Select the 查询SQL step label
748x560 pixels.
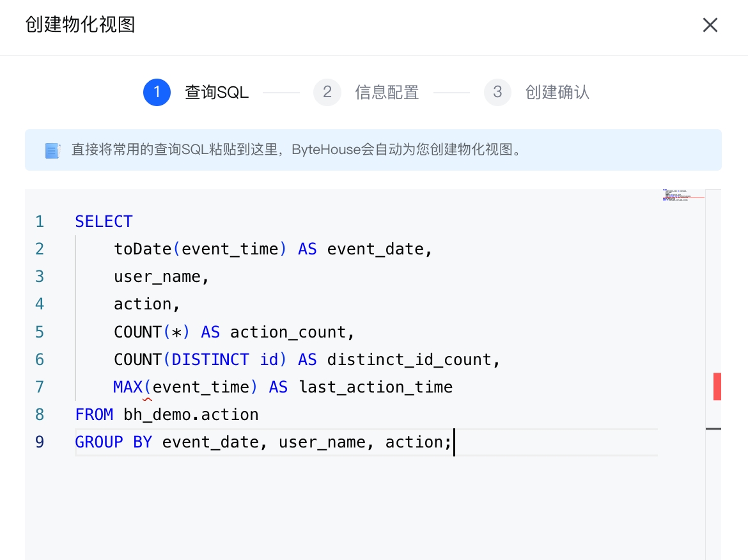pos(217,93)
